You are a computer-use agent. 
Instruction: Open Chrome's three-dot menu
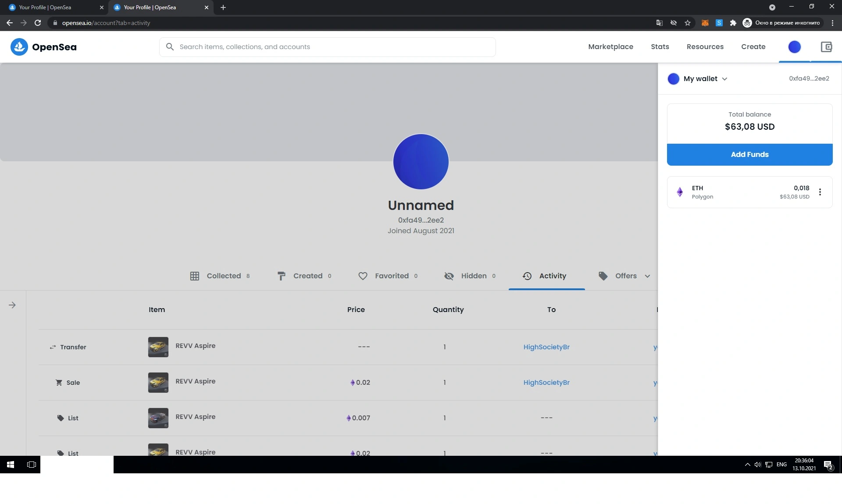(832, 23)
